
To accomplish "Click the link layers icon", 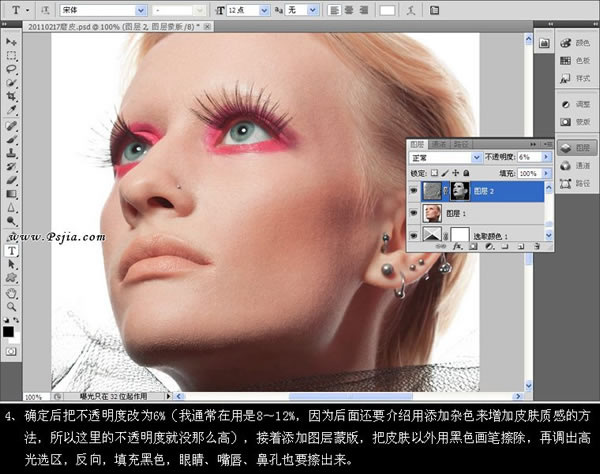I will pos(442,247).
